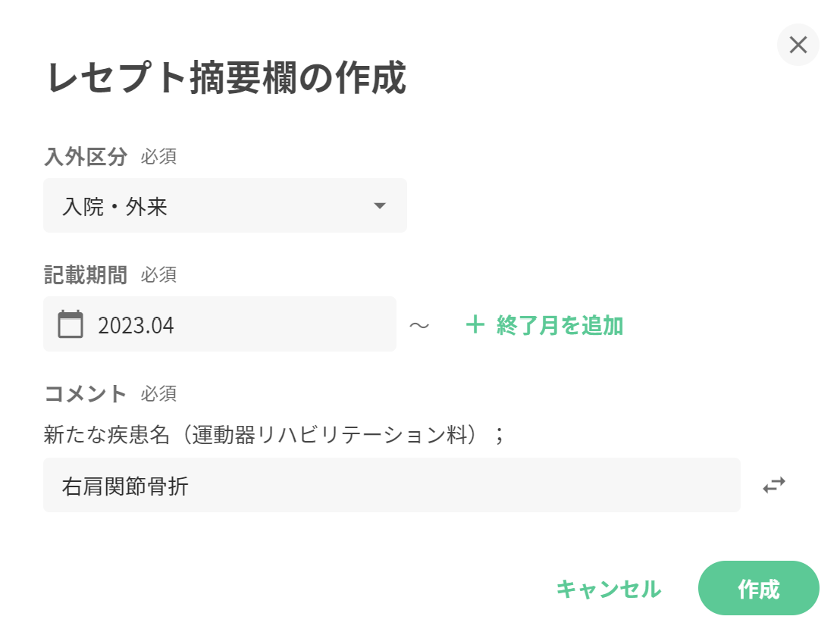
Task: Close the レセプト摘要欄の作成 dialog
Action: (798, 45)
